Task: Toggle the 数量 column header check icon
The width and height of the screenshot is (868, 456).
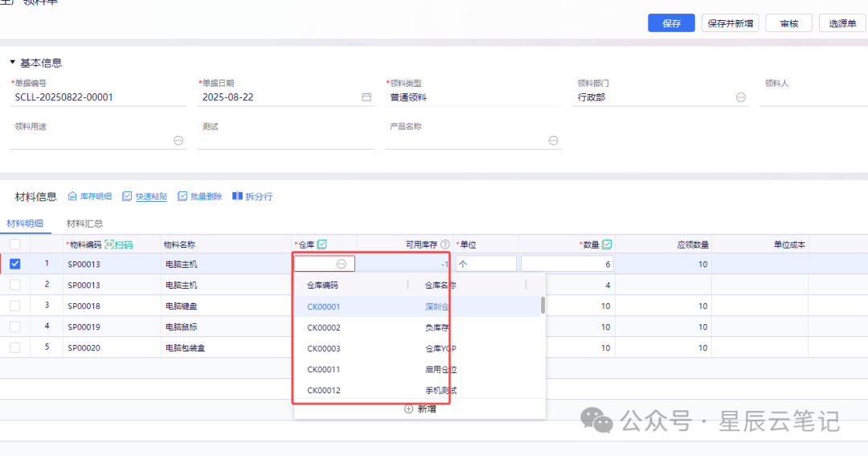Action: click(607, 244)
